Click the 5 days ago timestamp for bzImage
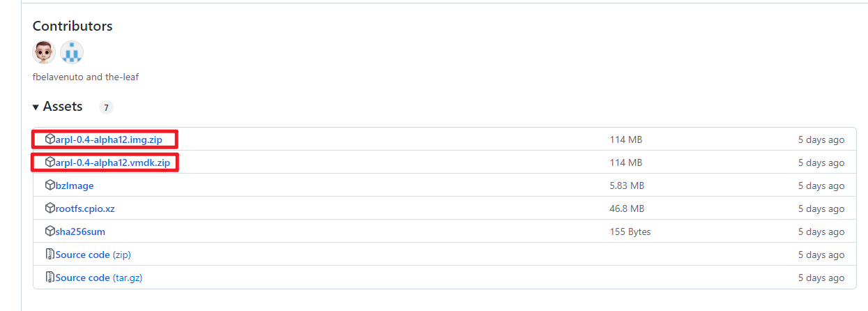The width and height of the screenshot is (868, 311). tap(821, 185)
